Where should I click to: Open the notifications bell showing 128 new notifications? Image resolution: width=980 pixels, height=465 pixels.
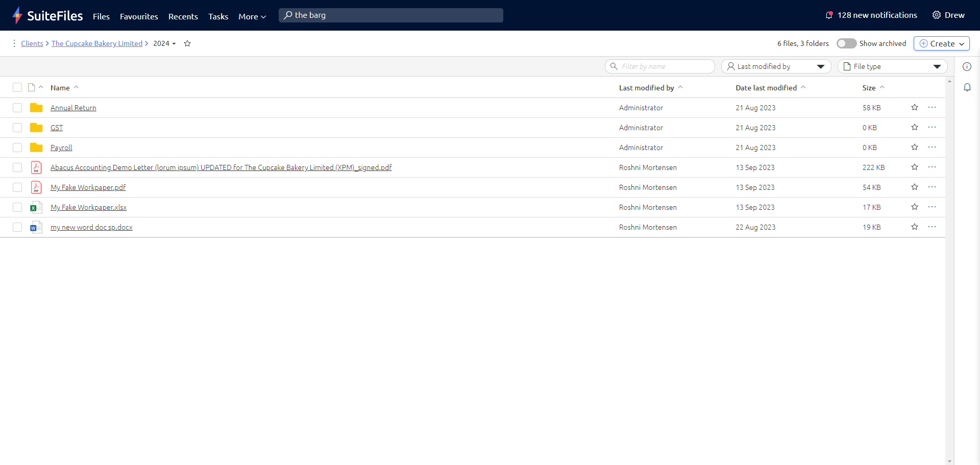tap(829, 15)
